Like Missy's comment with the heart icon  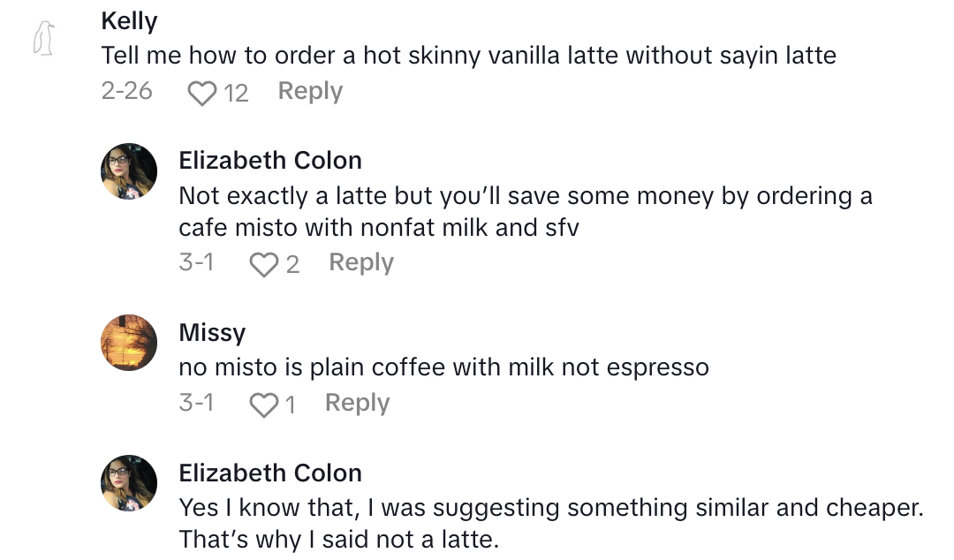point(263,405)
